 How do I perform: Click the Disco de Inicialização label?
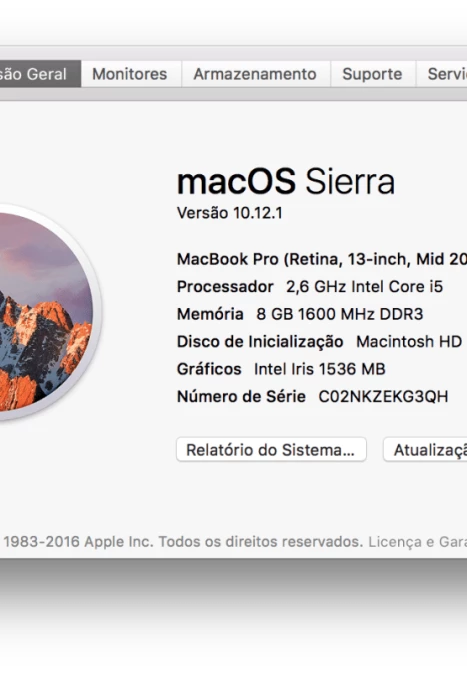(x=260, y=342)
